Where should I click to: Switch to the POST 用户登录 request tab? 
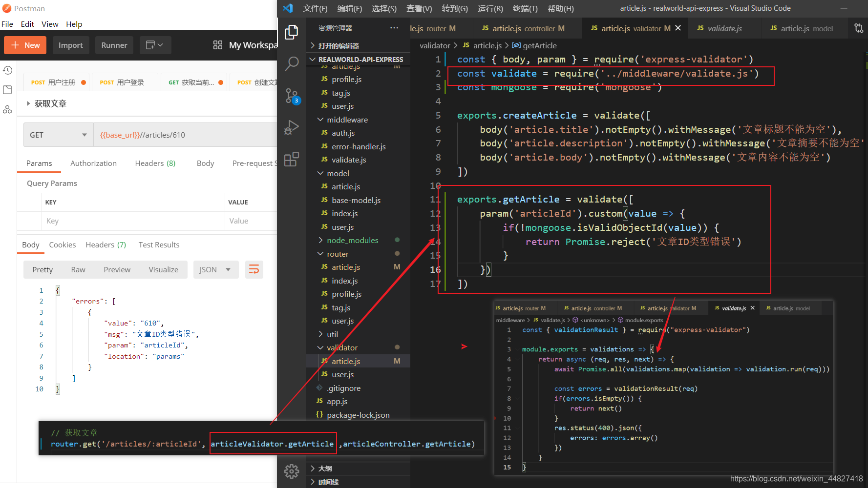click(126, 82)
